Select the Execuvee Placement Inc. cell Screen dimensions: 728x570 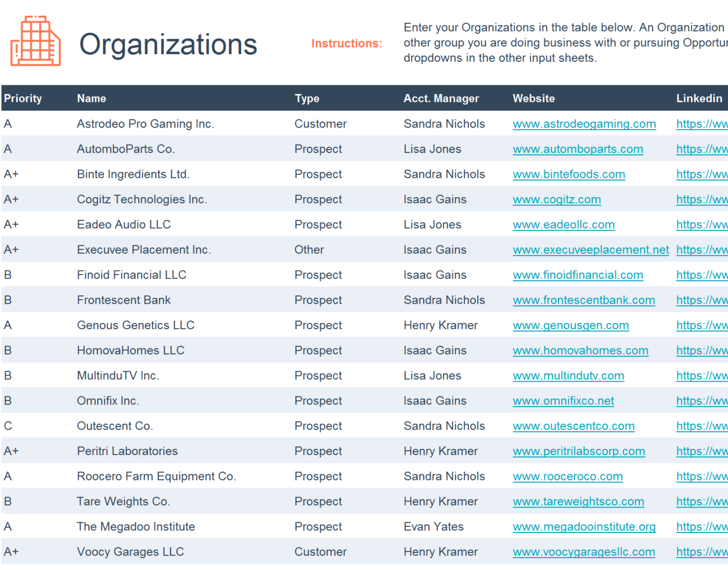144,250
